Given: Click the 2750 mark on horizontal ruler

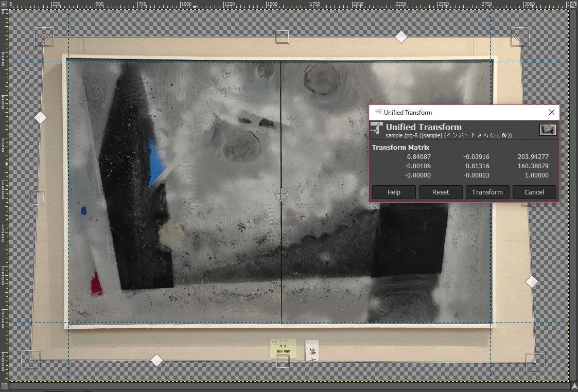Looking at the screenshot, I should click(487, 4).
